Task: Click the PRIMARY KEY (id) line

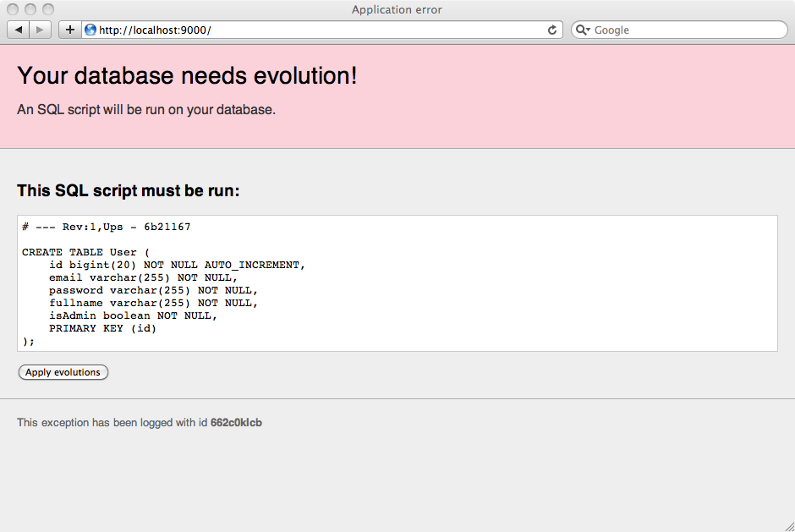Action: pyautogui.click(x=102, y=328)
